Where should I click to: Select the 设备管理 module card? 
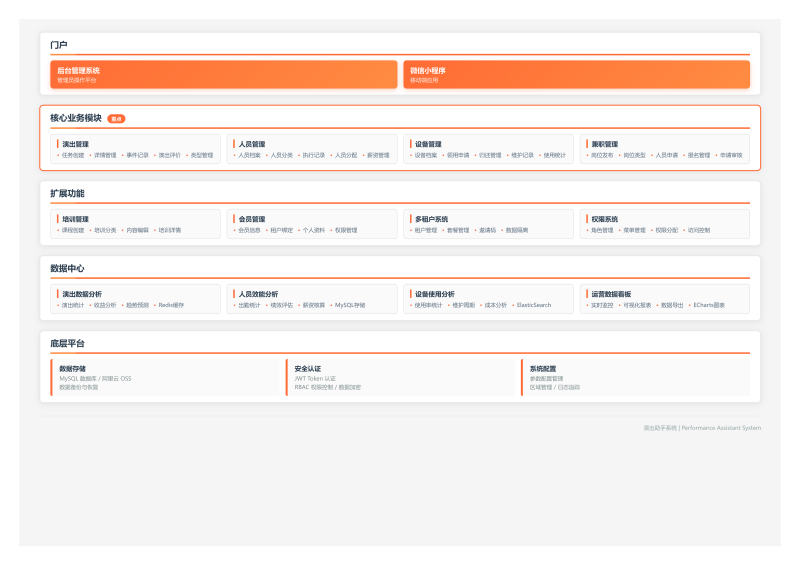[488, 149]
